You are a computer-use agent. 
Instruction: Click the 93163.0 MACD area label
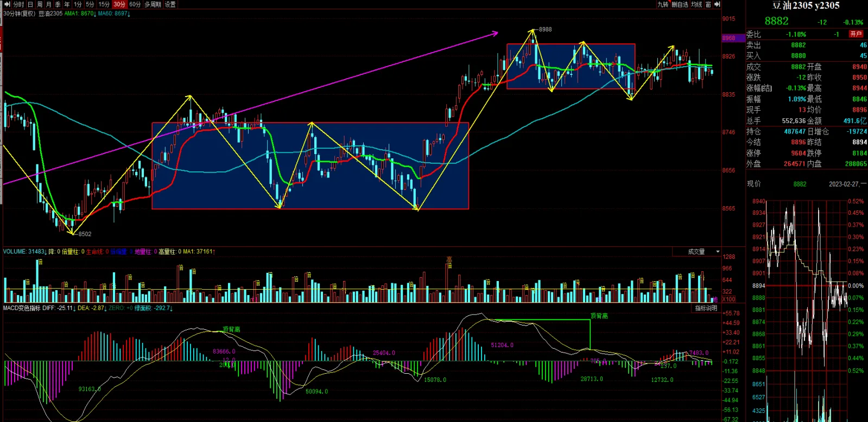click(x=90, y=389)
